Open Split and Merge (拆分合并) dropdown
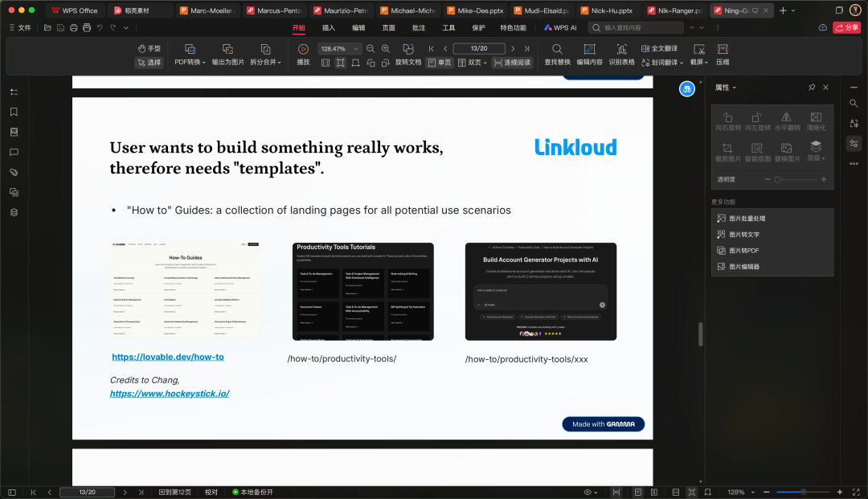 click(265, 62)
